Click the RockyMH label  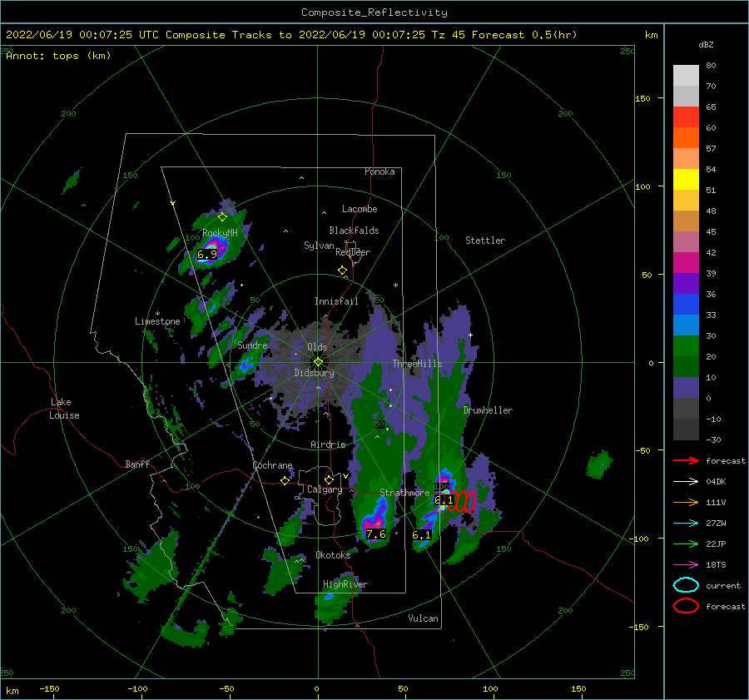pyautogui.click(x=220, y=233)
